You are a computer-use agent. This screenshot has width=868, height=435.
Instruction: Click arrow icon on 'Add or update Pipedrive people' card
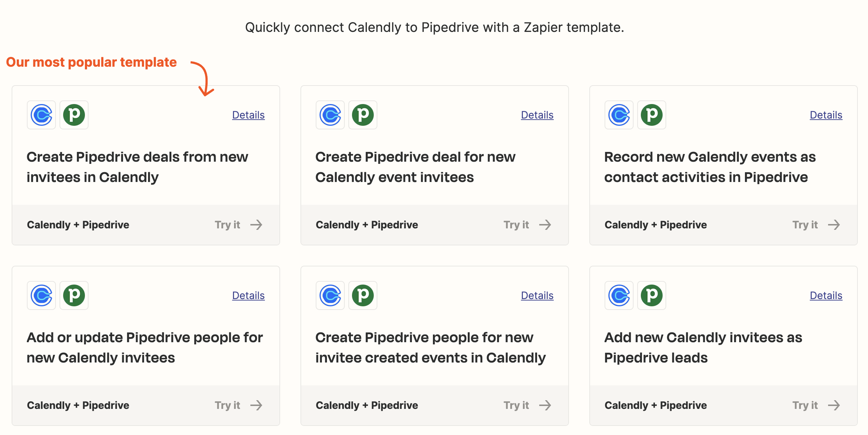click(256, 405)
